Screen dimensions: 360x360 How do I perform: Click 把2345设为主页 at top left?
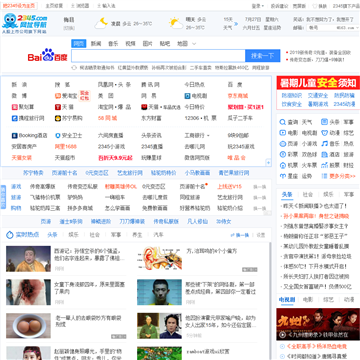click(x=19, y=6)
